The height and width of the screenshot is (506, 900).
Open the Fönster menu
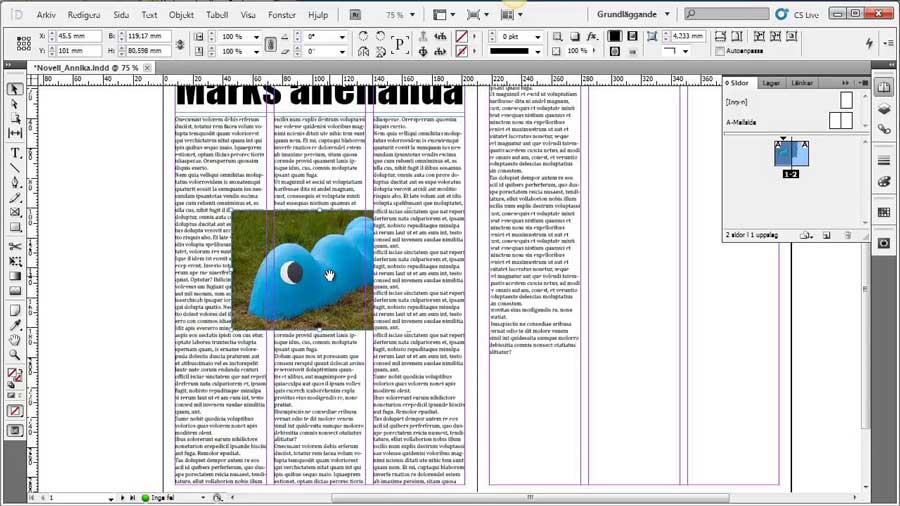(282, 15)
